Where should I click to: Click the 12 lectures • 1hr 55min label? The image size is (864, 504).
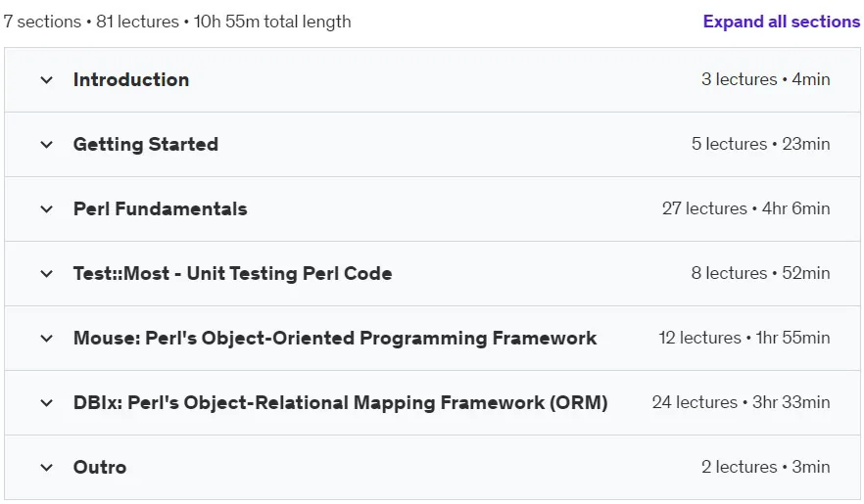[744, 338]
